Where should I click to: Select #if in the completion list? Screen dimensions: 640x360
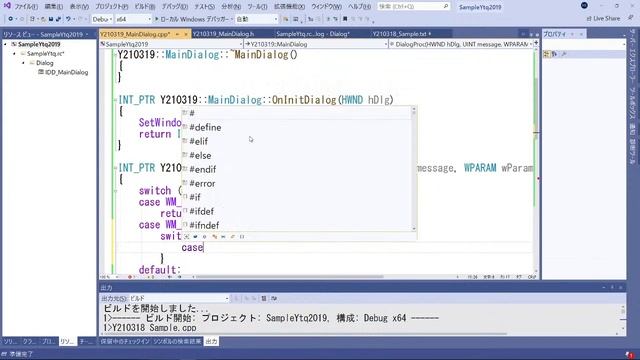[x=297, y=197]
